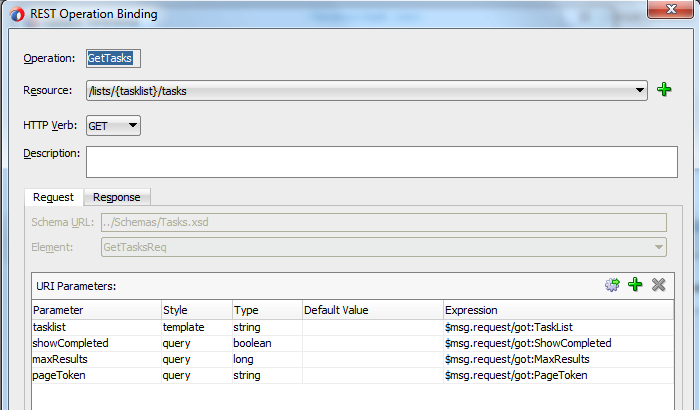Expand the Element GetTasksReq dropdown

coord(658,247)
